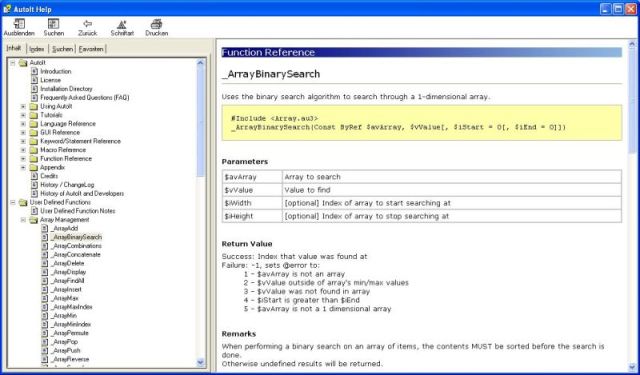
Task: Click the Function Reference header bar
Action: pos(422,52)
